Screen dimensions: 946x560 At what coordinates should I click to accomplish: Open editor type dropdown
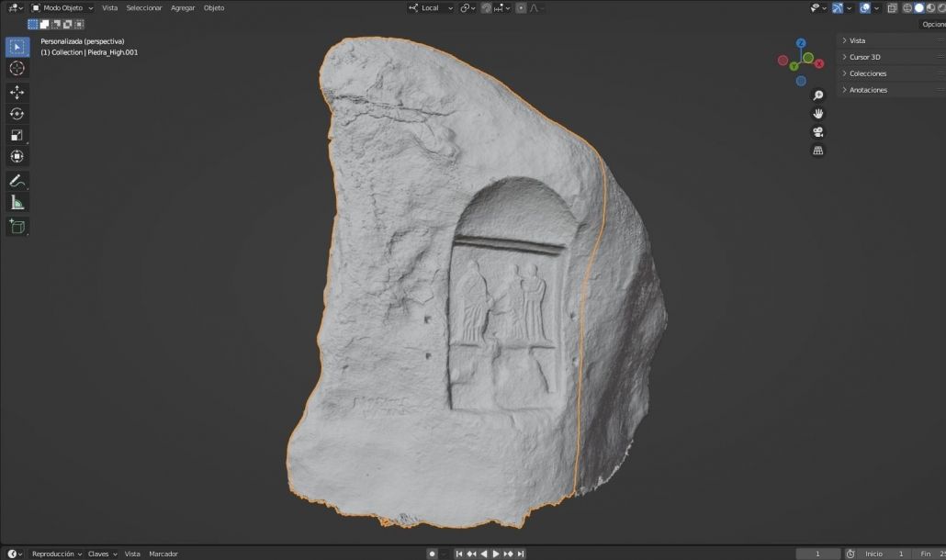[x=15, y=8]
